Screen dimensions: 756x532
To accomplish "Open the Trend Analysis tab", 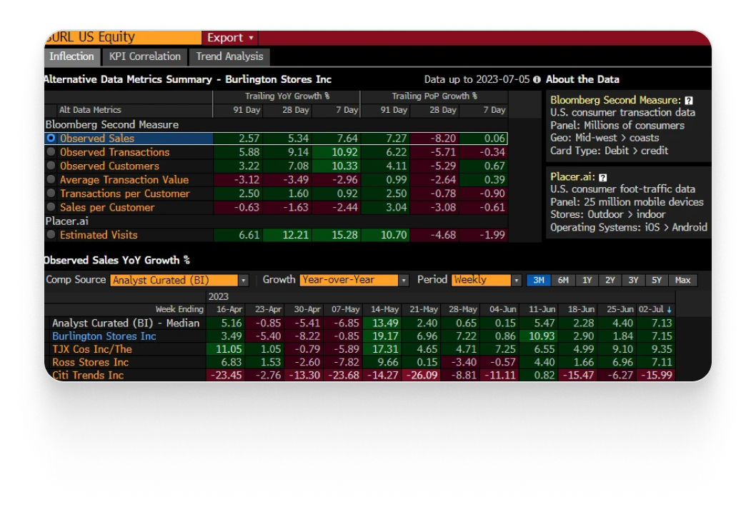I will pos(229,56).
